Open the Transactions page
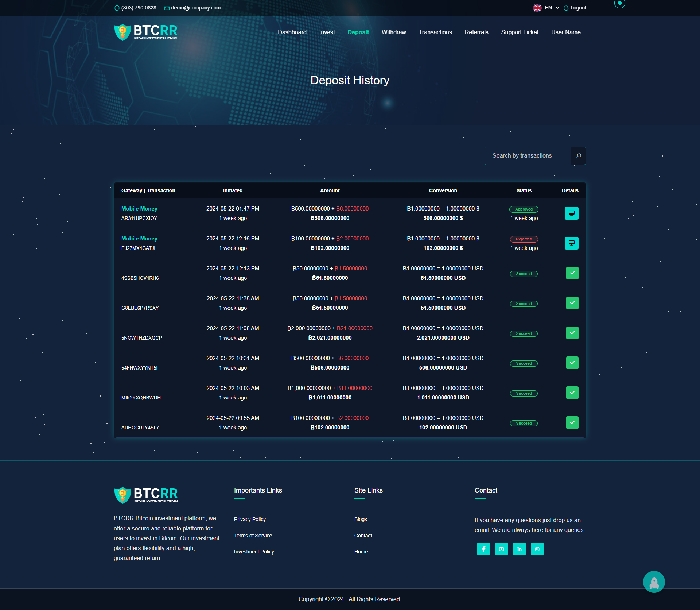 pyautogui.click(x=435, y=32)
